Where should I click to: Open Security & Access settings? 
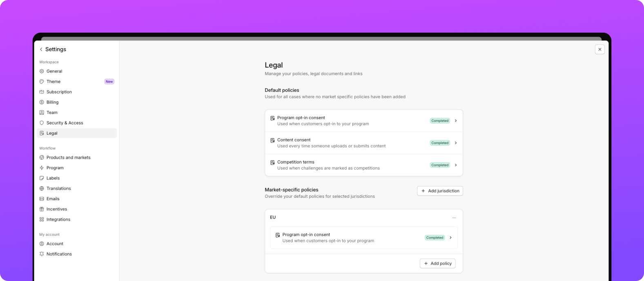(77, 123)
